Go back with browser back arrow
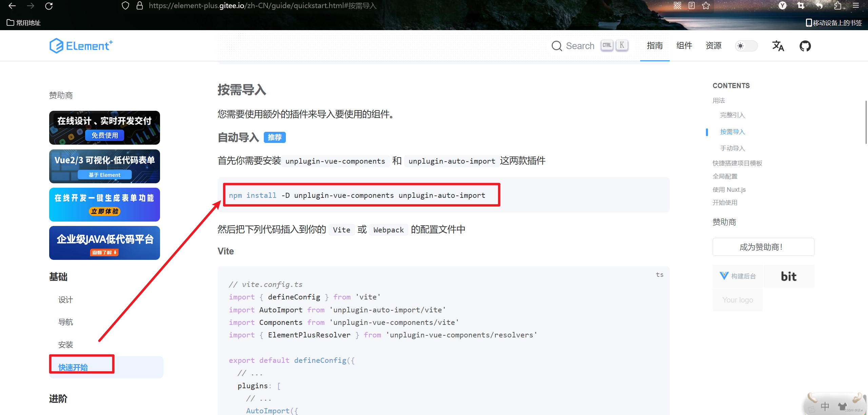Image resolution: width=868 pixels, height=415 pixels. pyautogui.click(x=12, y=6)
